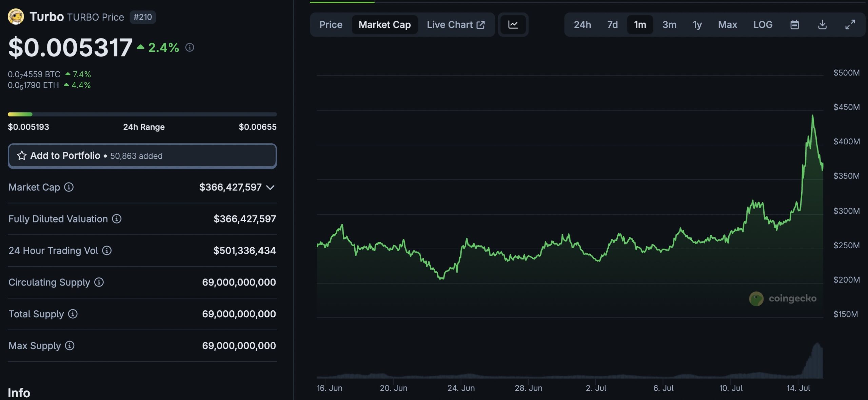
Task: Click the Circulating Supply value 69,000,000,000
Action: point(239,282)
